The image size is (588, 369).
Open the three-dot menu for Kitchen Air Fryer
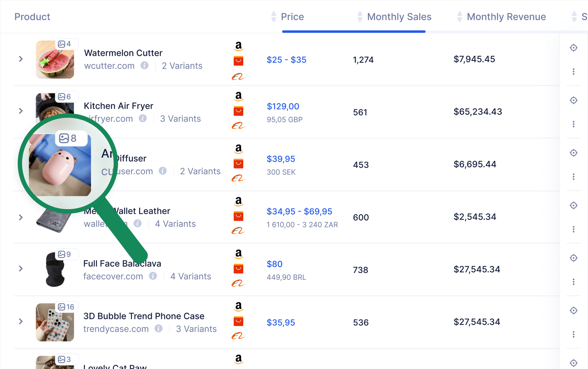tap(573, 124)
